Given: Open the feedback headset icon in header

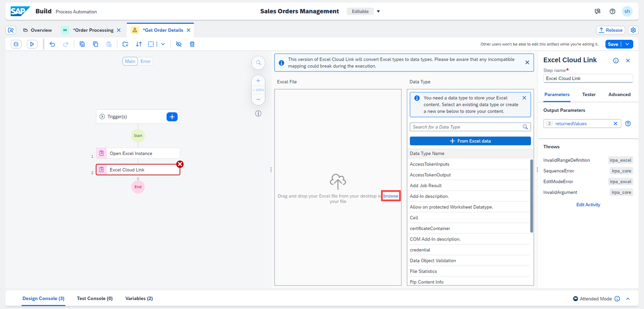Looking at the screenshot, I should click(597, 11).
